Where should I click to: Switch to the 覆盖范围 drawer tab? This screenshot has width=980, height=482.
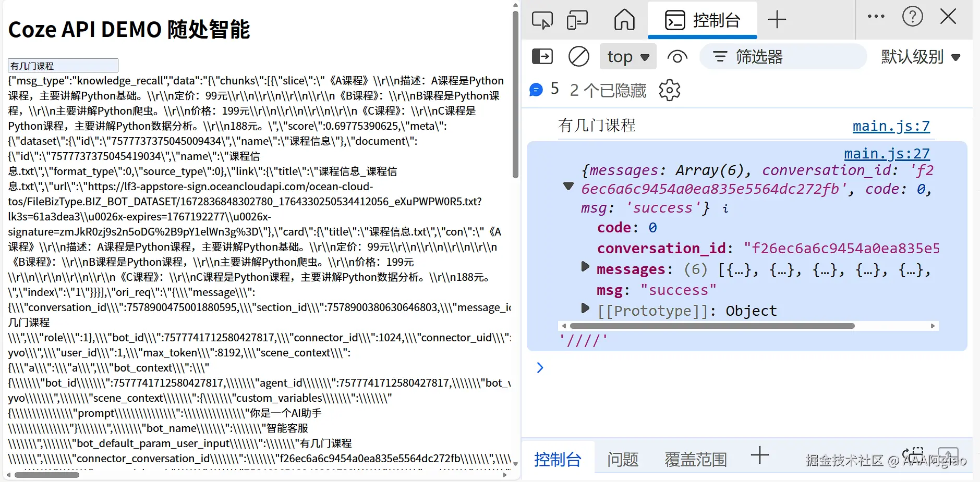click(696, 459)
